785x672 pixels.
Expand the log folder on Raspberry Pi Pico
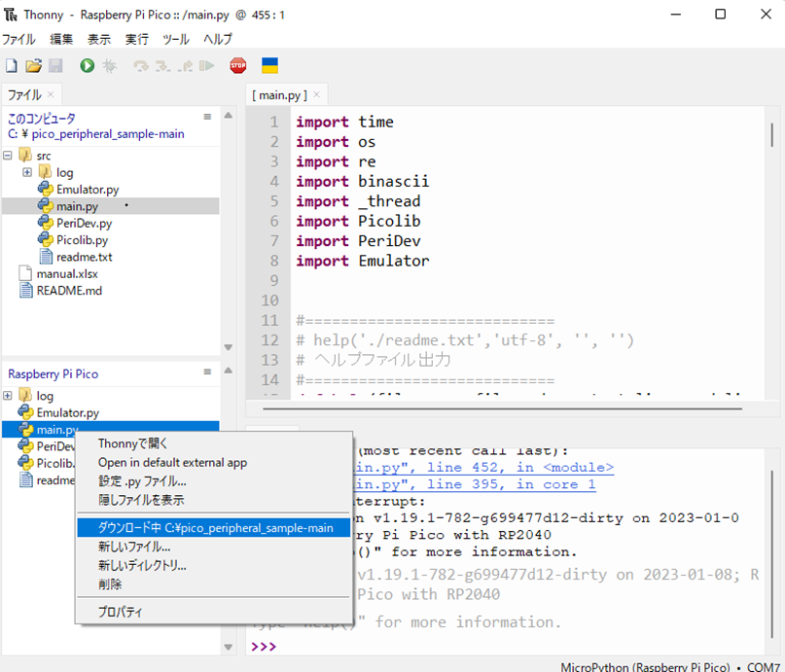(9, 397)
